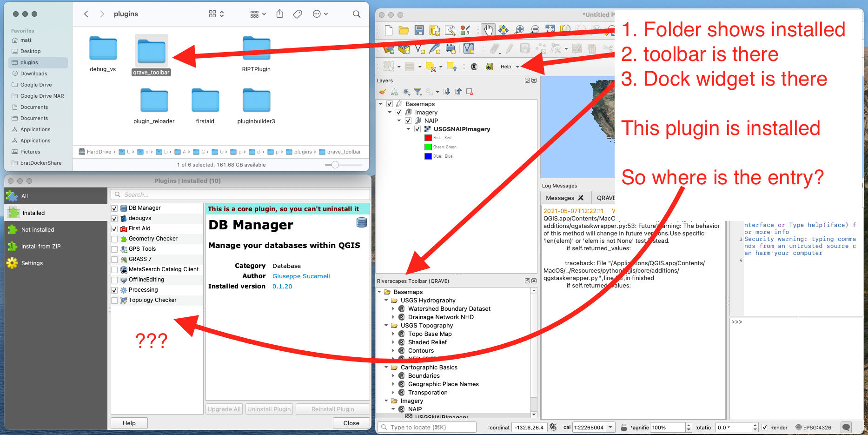Click the QRAVE R icon in the toolbar
This screenshot has width=868, height=435.
click(473, 66)
